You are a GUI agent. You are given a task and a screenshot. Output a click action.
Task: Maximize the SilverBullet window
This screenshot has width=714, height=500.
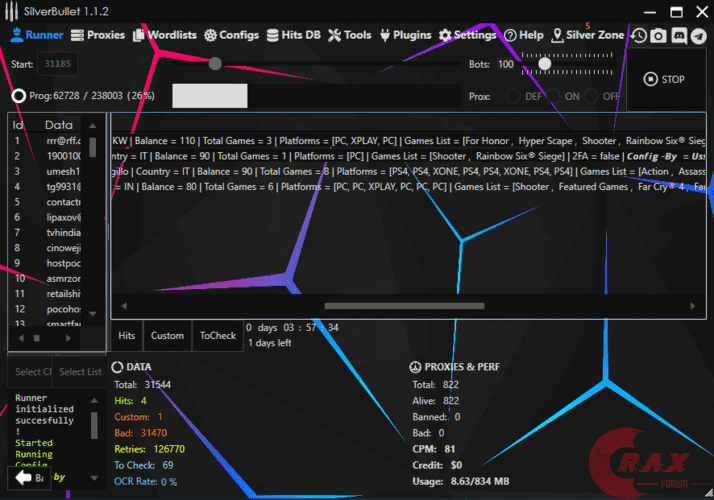[676, 12]
